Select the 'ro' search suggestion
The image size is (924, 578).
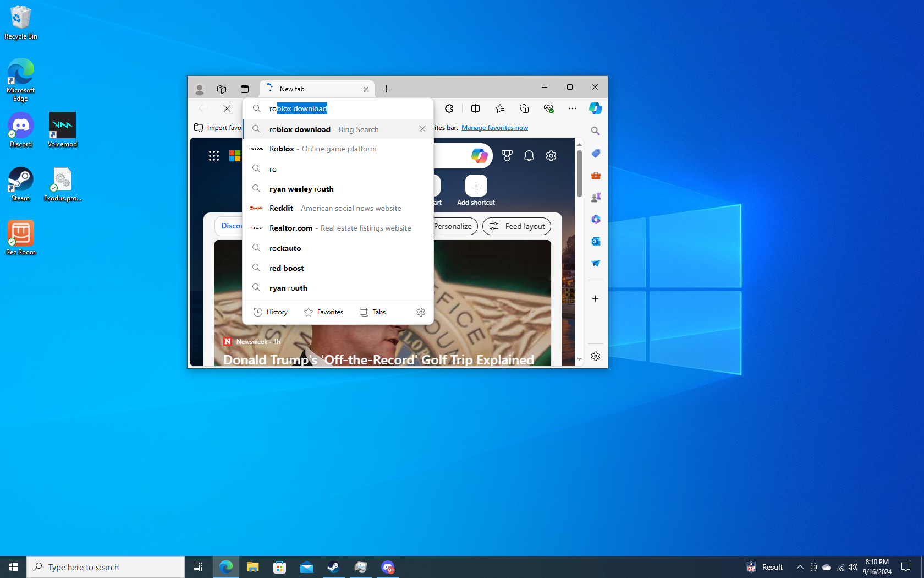(338, 169)
